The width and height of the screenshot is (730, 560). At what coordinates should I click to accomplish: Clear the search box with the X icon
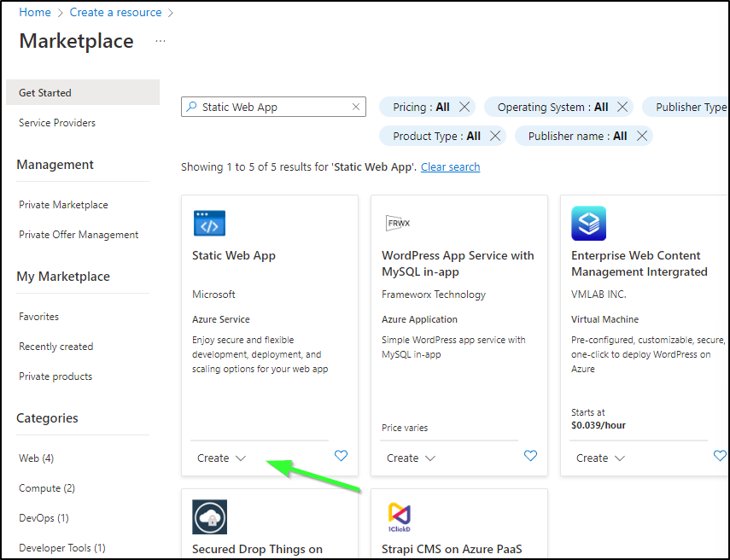click(x=356, y=107)
